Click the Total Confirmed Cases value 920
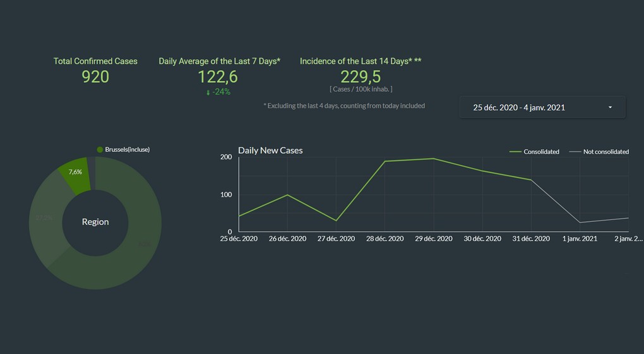This screenshot has width=644, height=354. point(95,77)
